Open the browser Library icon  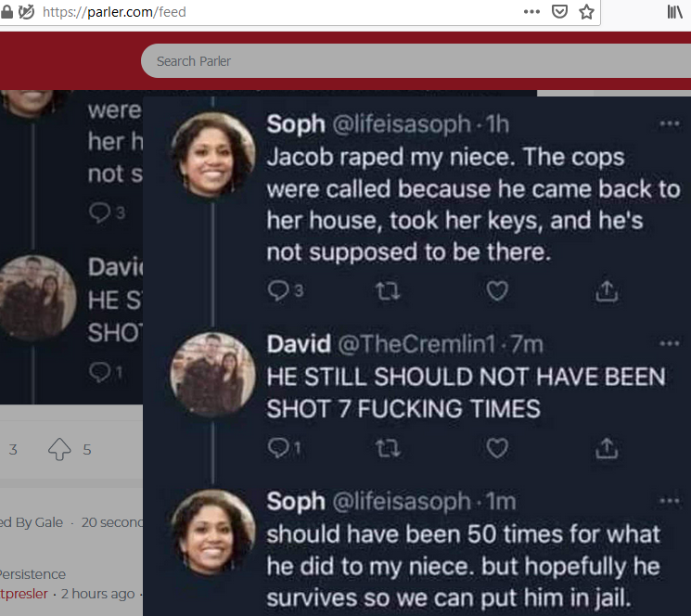(x=675, y=12)
